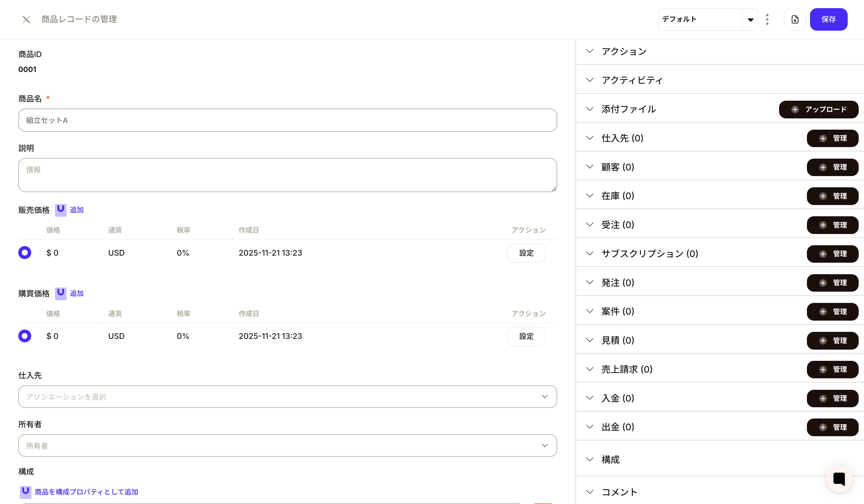The width and height of the screenshot is (864, 504).
Task: Click the U icon beside 販売価格
Action: 60,210
